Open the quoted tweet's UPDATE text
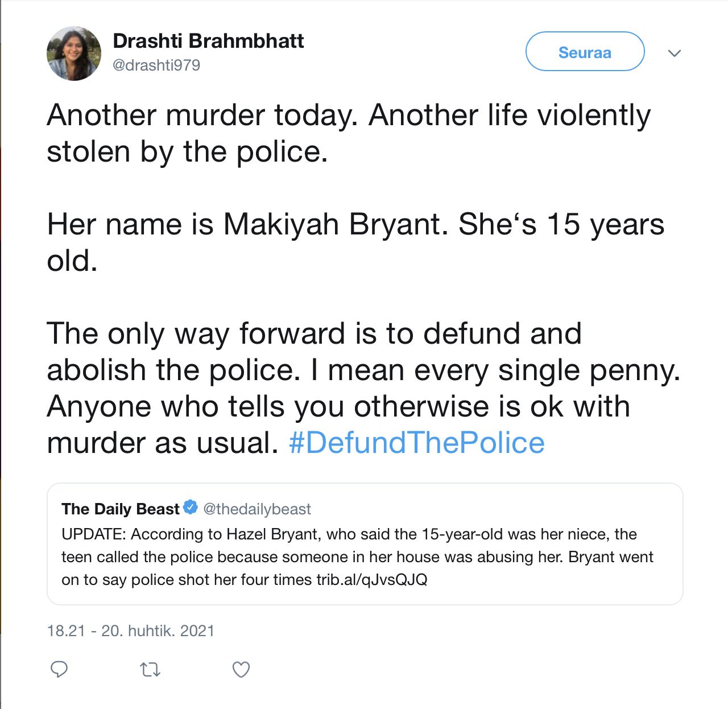The width and height of the screenshot is (728, 709). (x=349, y=534)
